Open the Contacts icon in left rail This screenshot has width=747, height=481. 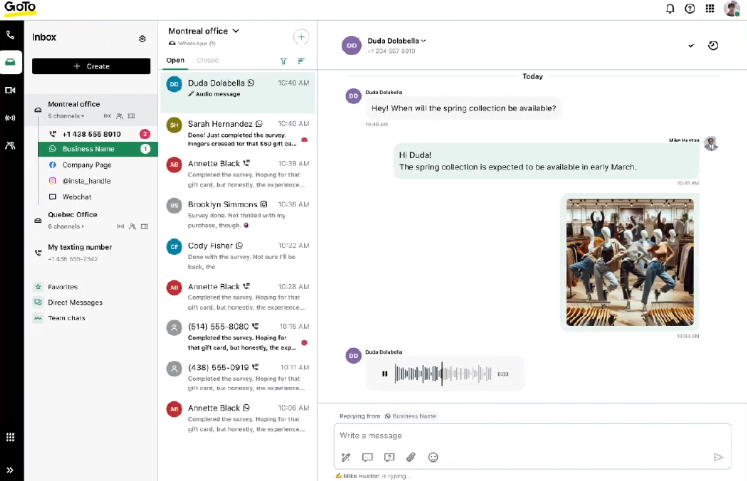click(x=10, y=146)
